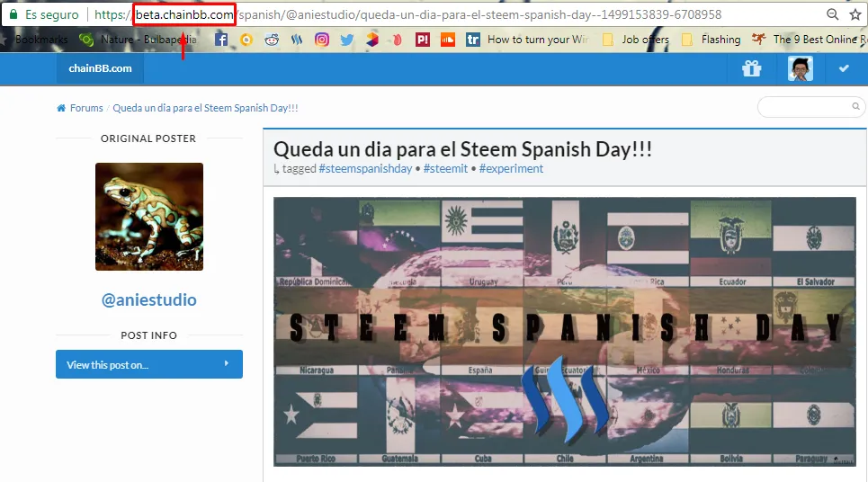868x482 pixels.
Task: Click the search magnifier icon in search field
Action: click(855, 106)
